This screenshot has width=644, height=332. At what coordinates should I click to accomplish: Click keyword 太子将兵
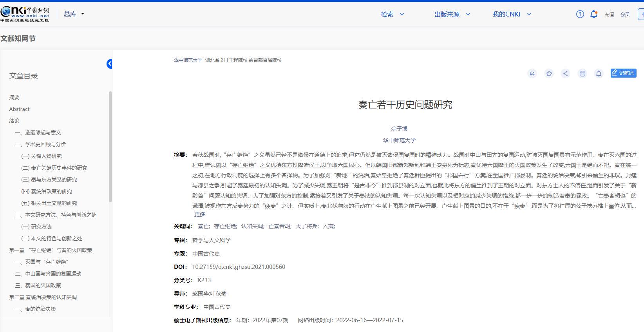(x=307, y=226)
